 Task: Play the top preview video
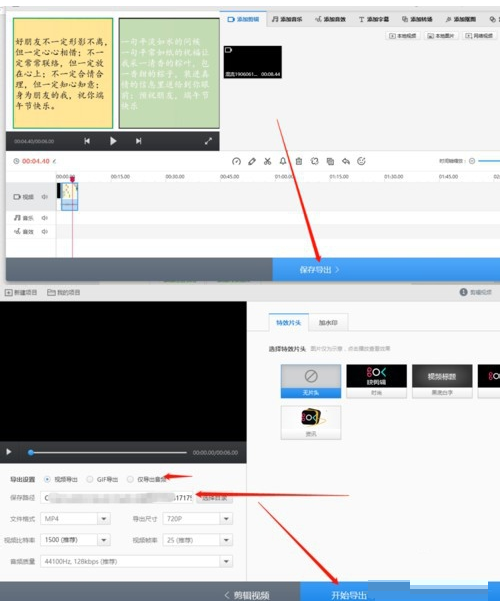click(113, 141)
